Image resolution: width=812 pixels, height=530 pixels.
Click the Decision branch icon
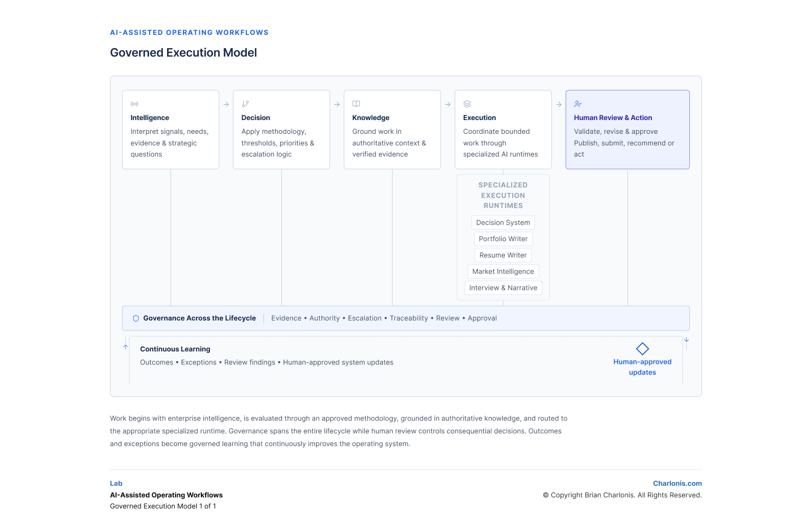245,104
